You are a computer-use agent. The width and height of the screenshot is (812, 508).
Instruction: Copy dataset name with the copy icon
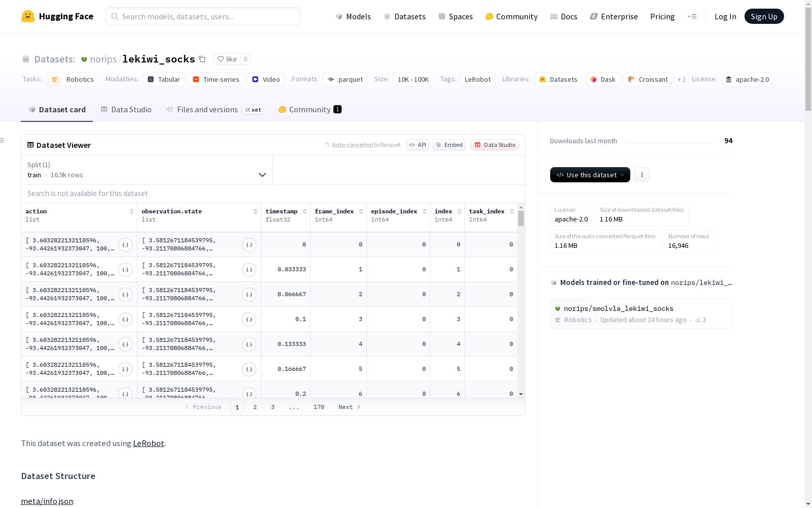(202, 59)
